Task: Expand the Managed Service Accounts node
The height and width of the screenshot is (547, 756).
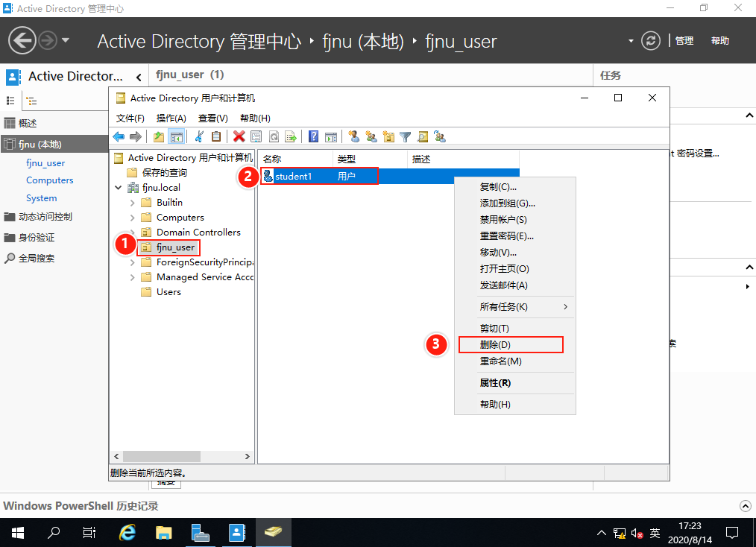Action: 132,277
